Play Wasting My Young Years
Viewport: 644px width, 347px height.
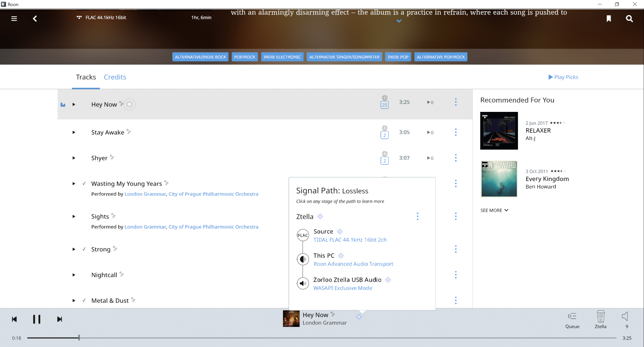[x=74, y=184]
